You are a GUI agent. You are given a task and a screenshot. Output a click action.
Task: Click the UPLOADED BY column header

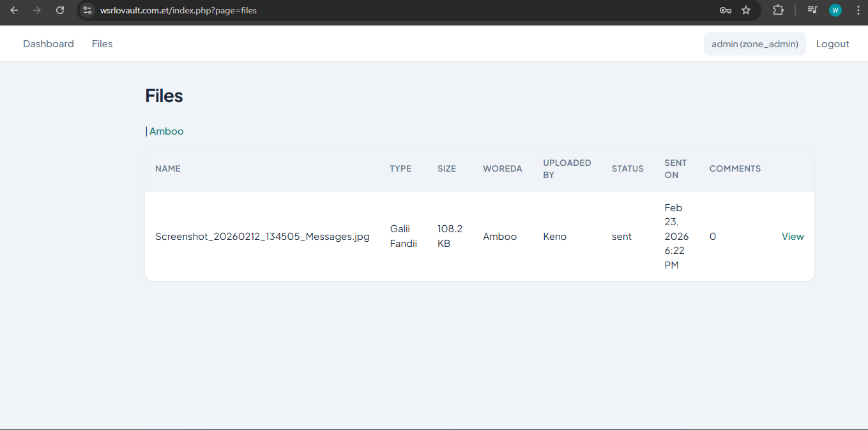567,169
